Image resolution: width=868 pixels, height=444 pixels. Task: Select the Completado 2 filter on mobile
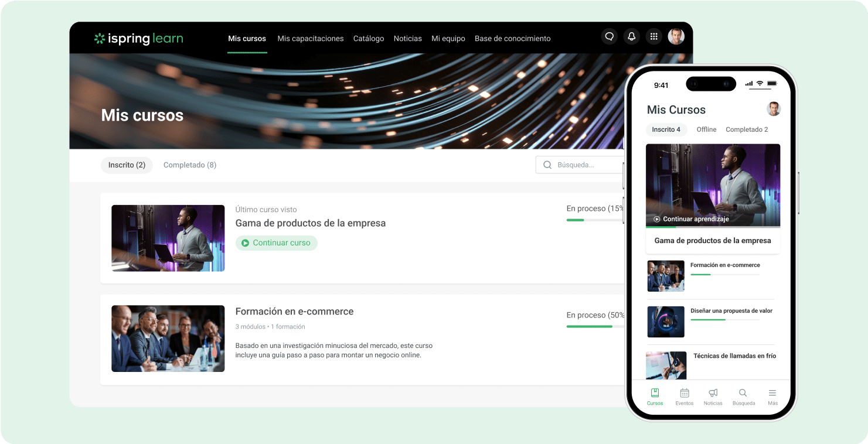click(746, 129)
